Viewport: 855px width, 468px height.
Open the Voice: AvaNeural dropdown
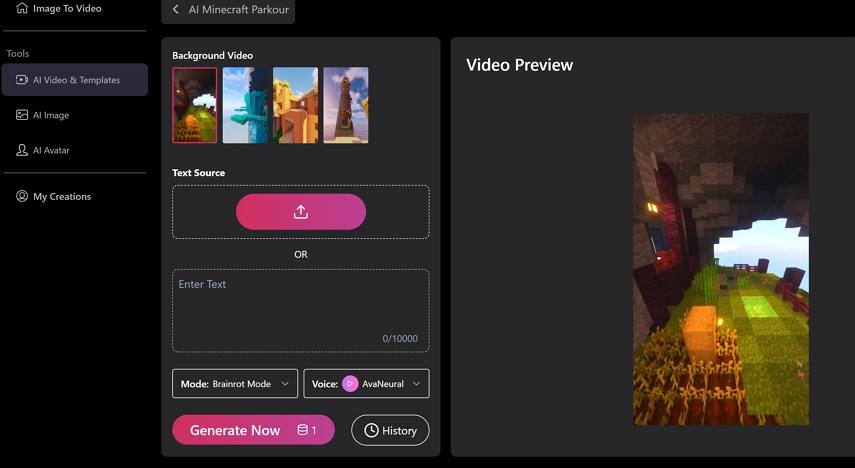coord(366,383)
